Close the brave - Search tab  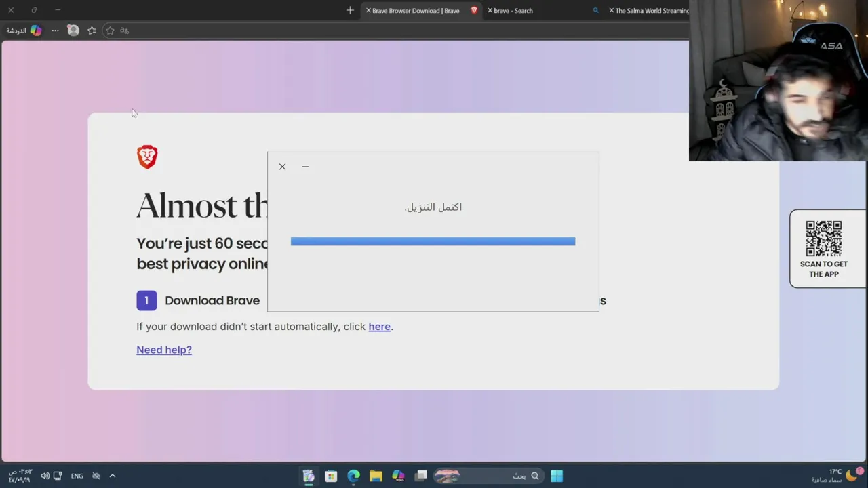490,10
